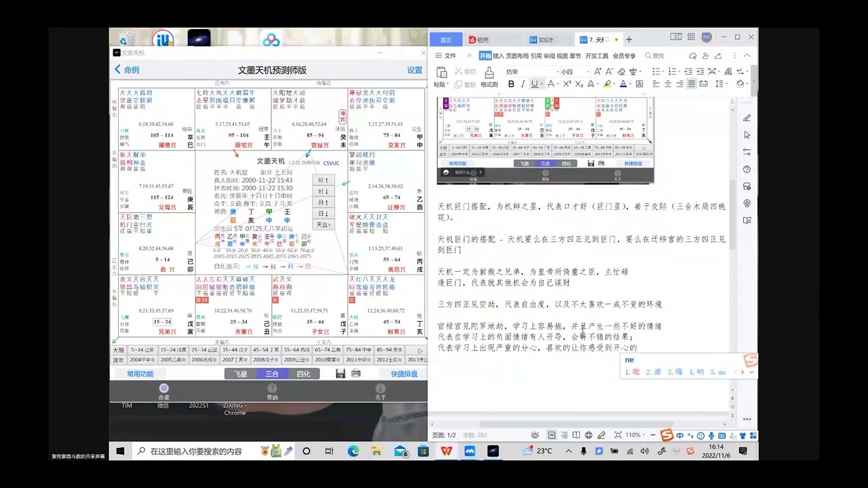Toggle Bold formatting in WPS toolbar
This screenshot has height=488, width=868.
(511, 84)
